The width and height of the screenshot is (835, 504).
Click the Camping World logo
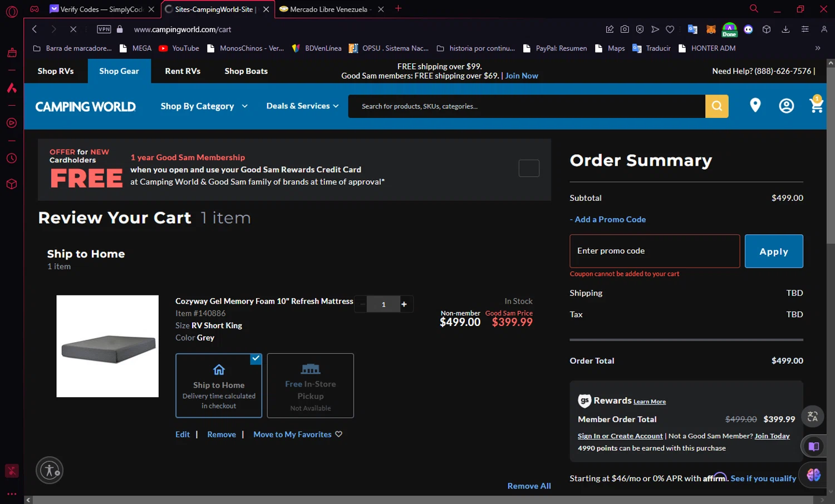click(x=85, y=106)
